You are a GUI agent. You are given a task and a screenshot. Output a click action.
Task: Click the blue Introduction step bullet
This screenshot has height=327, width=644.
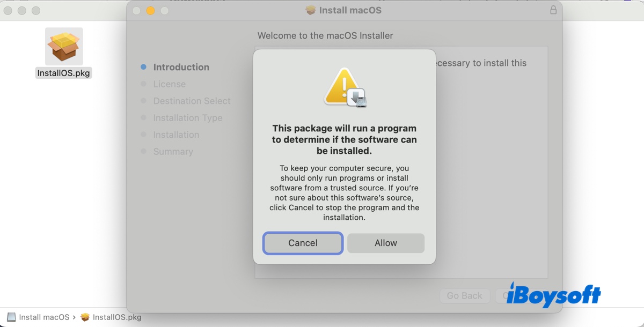[x=143, y=67]
